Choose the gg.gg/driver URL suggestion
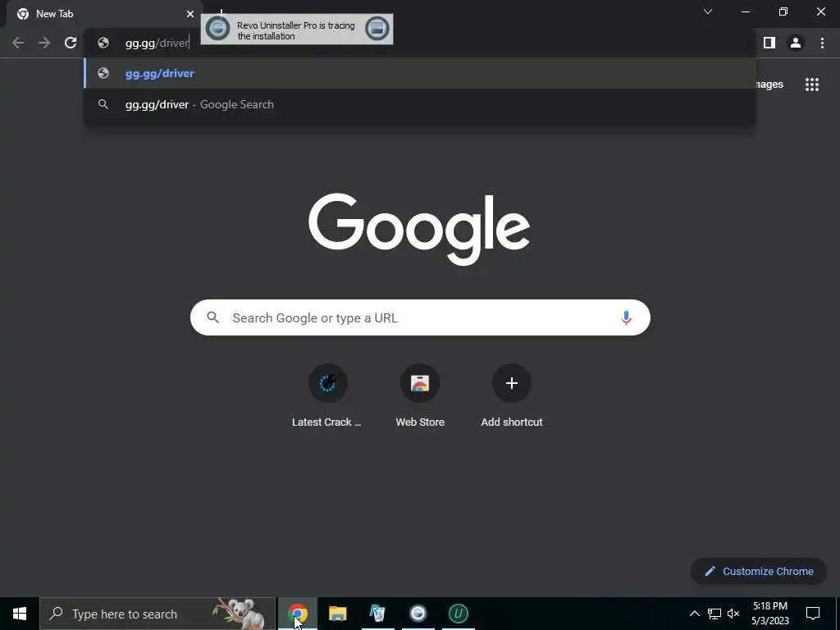 420,73
